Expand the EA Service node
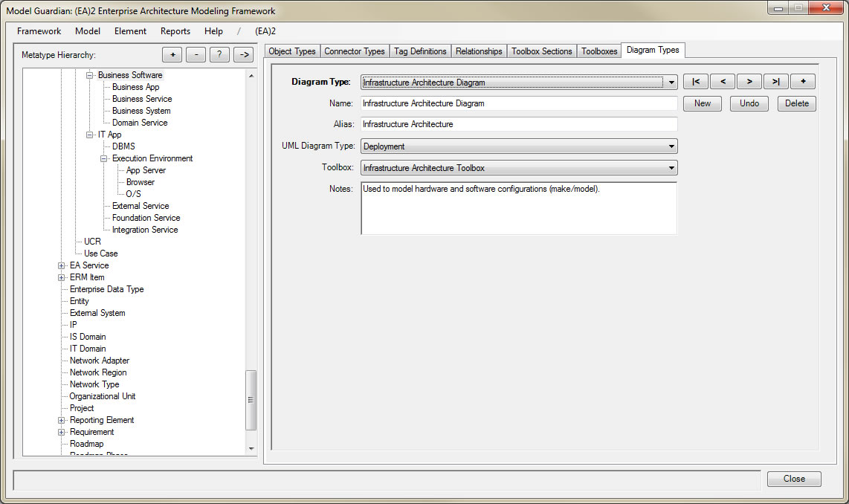Viewport: 849px width, 504px height. pyautogui.click(x=62, y=266)
